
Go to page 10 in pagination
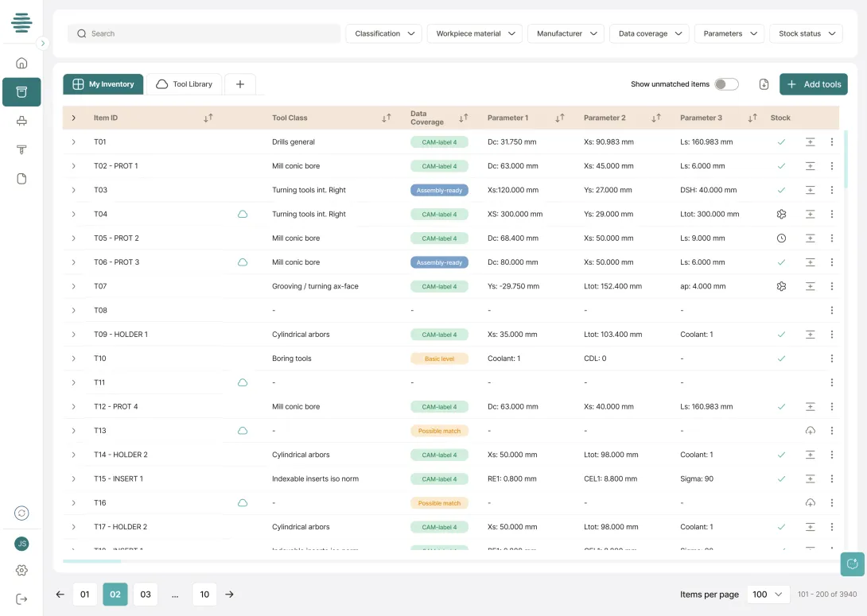(x=204, y=594)
